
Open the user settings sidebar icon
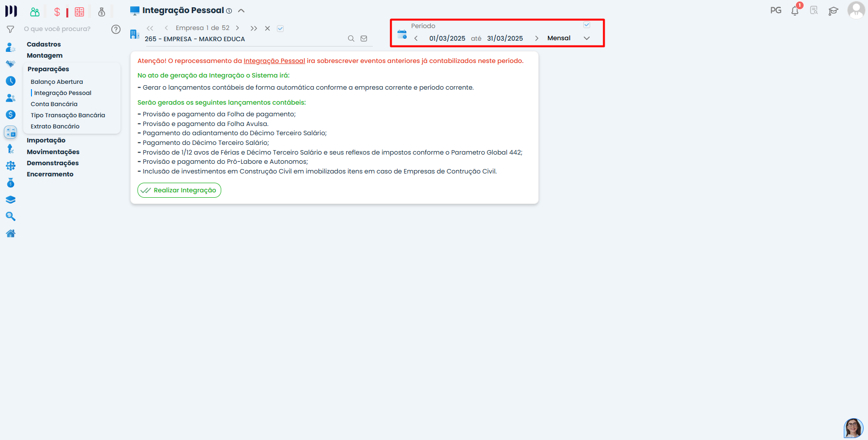(10, 47)
